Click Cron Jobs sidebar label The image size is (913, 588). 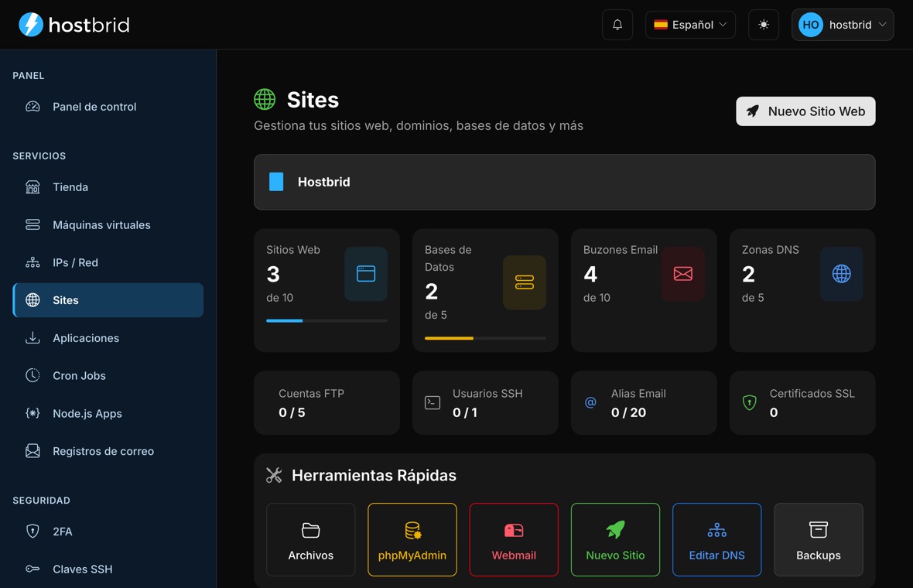[79, 376]
